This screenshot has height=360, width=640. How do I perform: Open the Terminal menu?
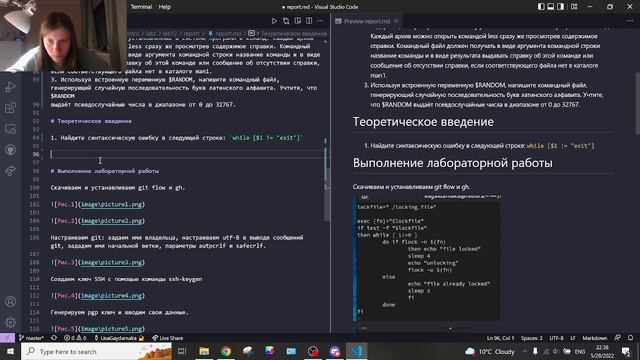point(141,7)
